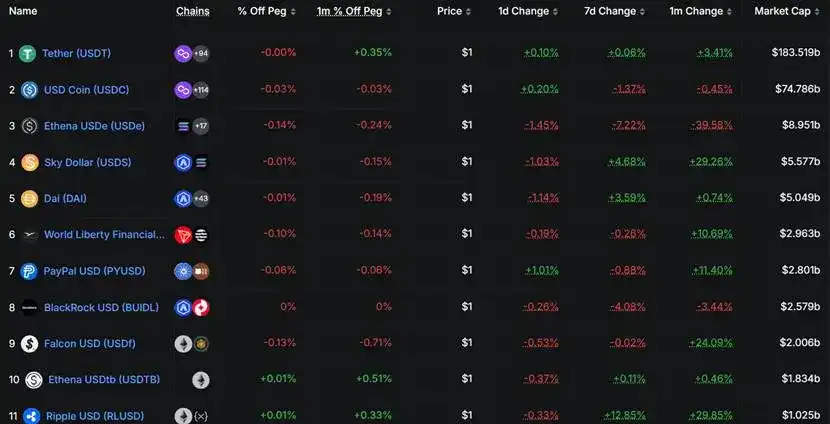Sort by the 1d Change header
Image resolution: width=830 pixels, height=424 pixels.
point(524,11)
